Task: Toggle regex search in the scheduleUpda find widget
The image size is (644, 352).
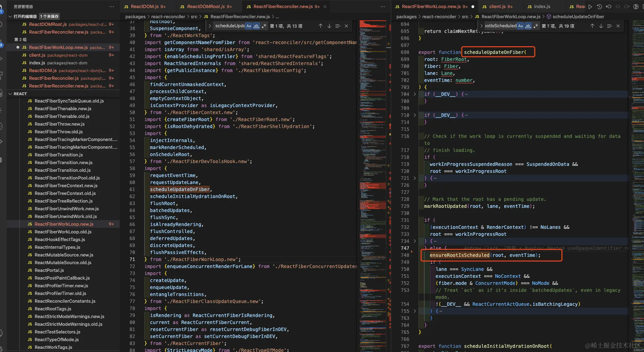Action: click(x=264, y=26)
